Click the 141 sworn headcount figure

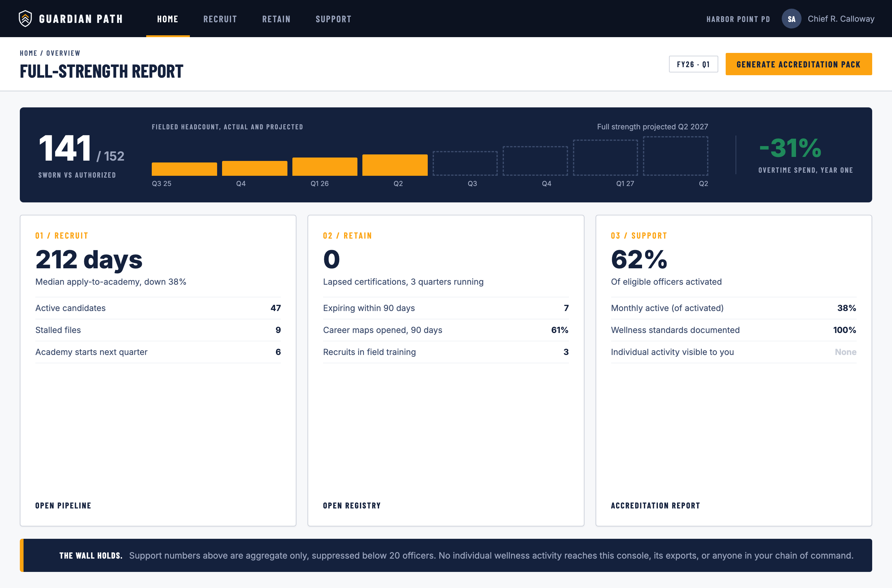(65, 149)
